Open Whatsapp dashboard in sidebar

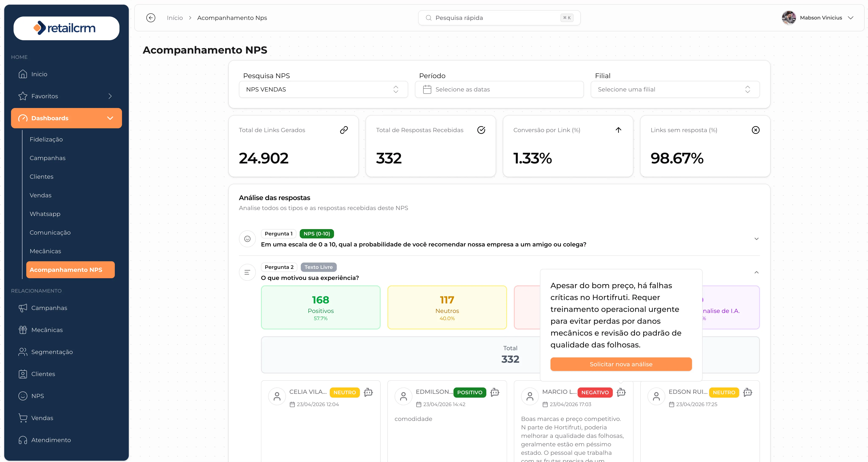(45, 214)
